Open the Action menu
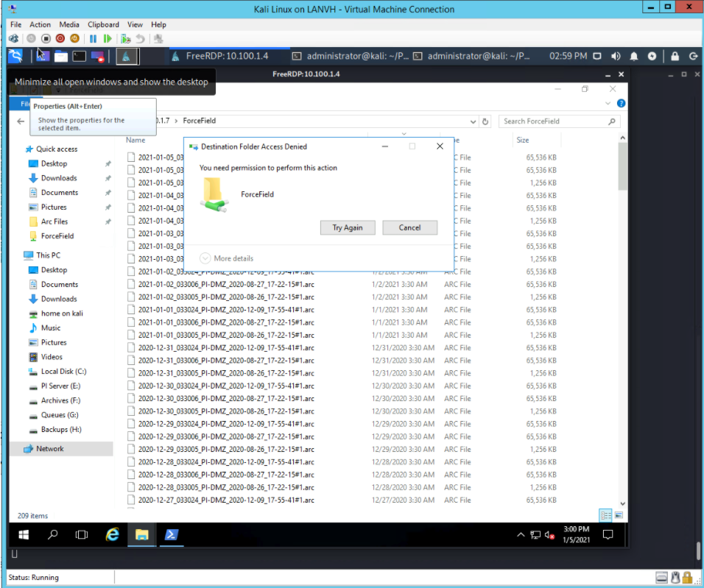The image size is (704, 588). 40,25
